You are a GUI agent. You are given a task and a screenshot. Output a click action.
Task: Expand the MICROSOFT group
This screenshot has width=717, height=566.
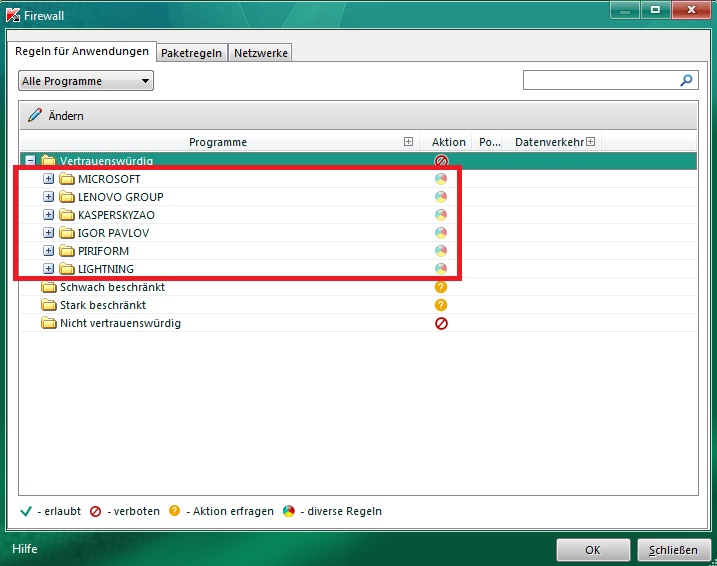pos(48,179)
